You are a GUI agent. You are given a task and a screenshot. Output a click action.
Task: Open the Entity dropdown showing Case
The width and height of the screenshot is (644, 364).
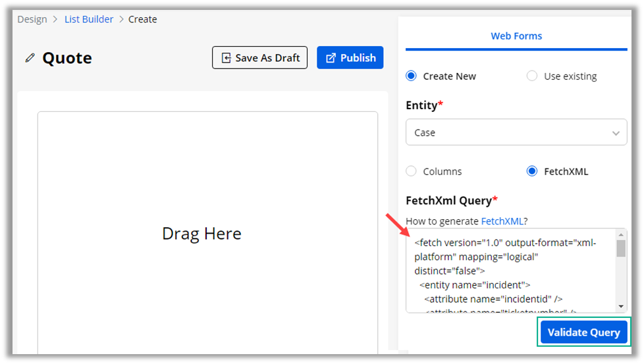pyautogui.click(x=516, y=132)
